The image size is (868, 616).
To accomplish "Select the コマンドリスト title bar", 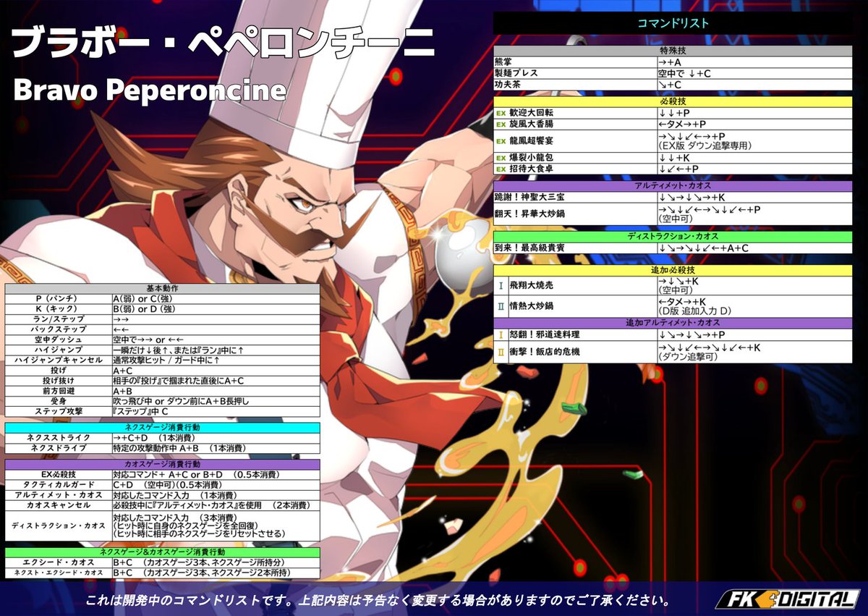I will pos(673,23).
